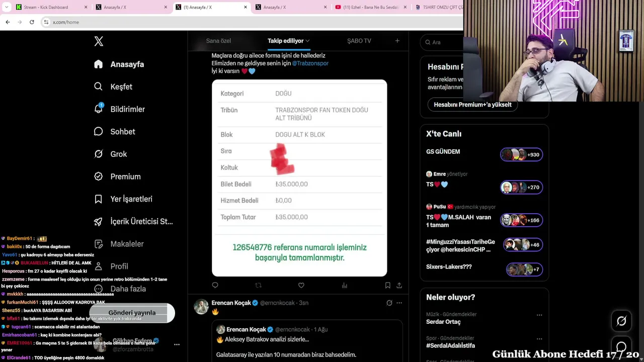The height and width of the screenshot is (362, 644).
Task: Open quoted Aleksey Batrakov analysis post
Action: [x=307, y=341]
